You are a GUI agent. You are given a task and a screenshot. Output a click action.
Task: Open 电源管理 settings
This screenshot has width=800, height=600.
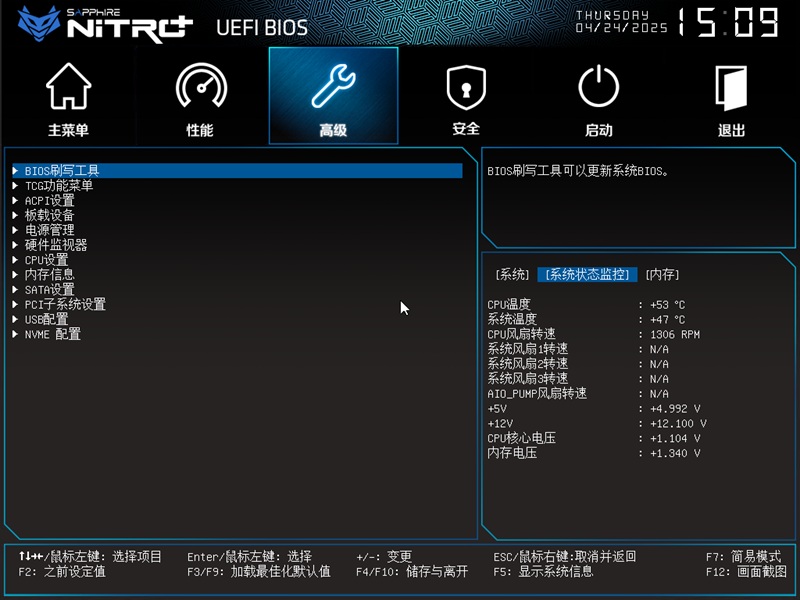point(50,230)
